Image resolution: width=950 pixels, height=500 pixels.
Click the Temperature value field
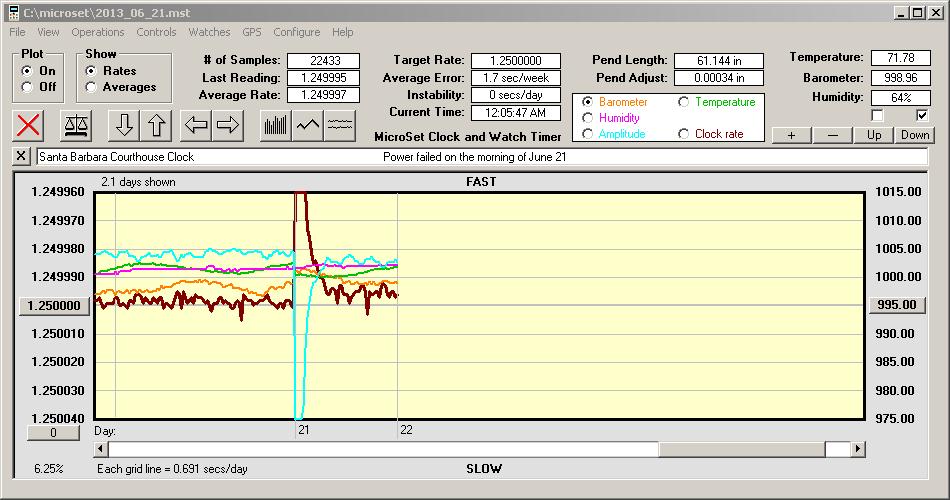[900, 58]
